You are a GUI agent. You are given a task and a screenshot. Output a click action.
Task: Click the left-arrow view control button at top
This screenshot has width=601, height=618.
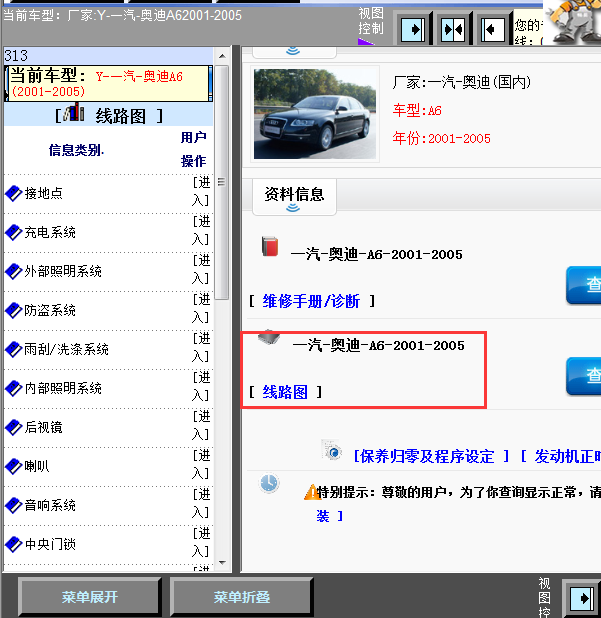click(x=492, y=29)
